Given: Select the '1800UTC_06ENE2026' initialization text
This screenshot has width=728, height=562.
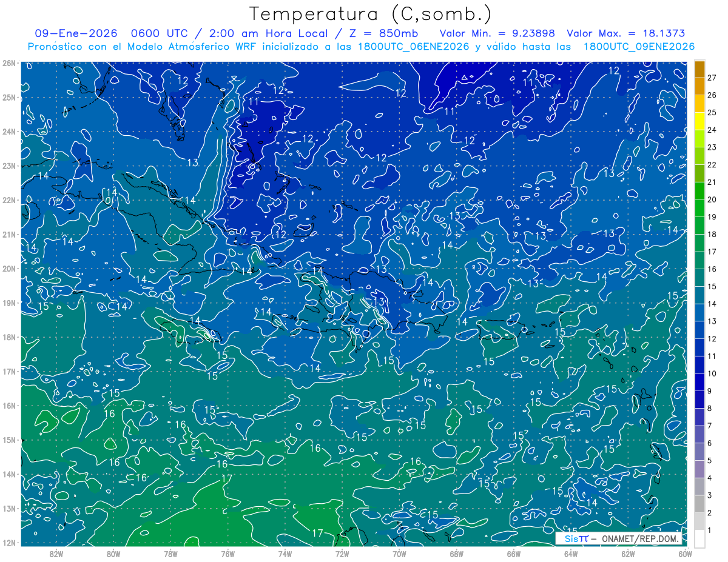Looking at the screenshot, I should point(410,47).
